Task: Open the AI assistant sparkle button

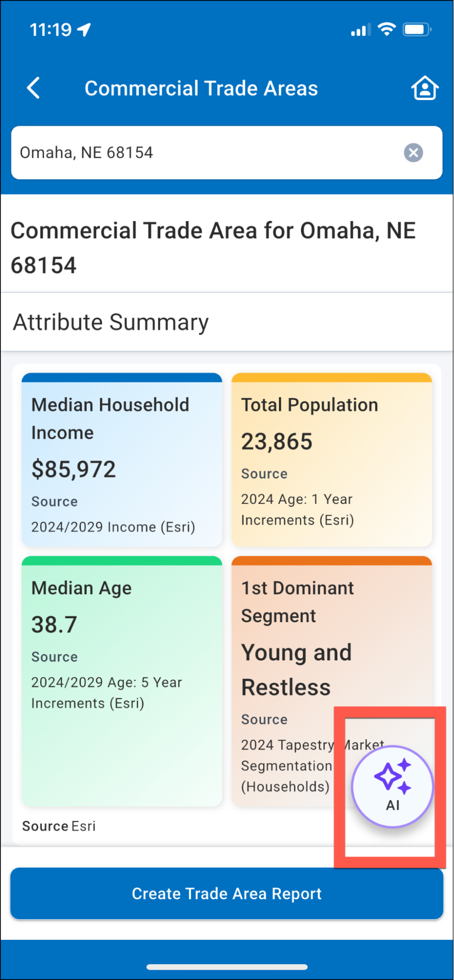Action: click(392, 786)
